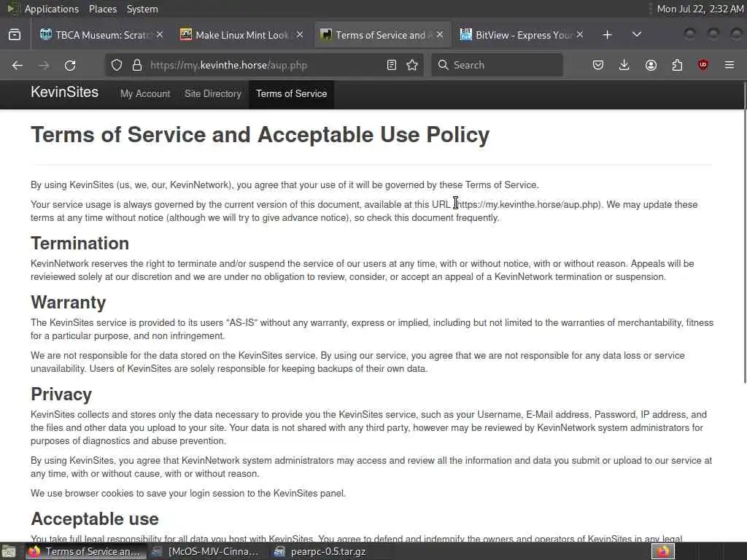Click the main Terms of Service page title
The width and height of the screenshot is (747, 560).
[x=260, y=135]
